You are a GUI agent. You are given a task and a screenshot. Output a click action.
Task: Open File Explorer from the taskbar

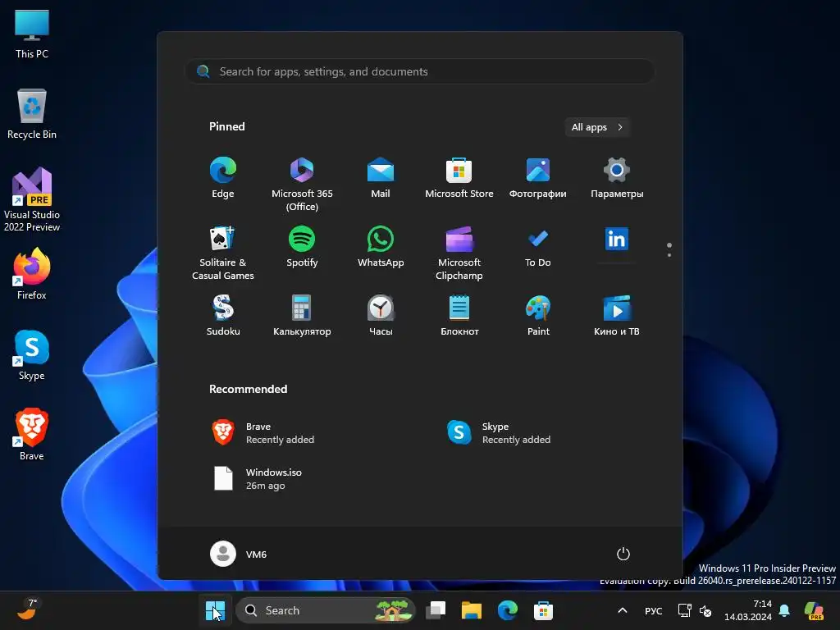(x=472, y=610)
